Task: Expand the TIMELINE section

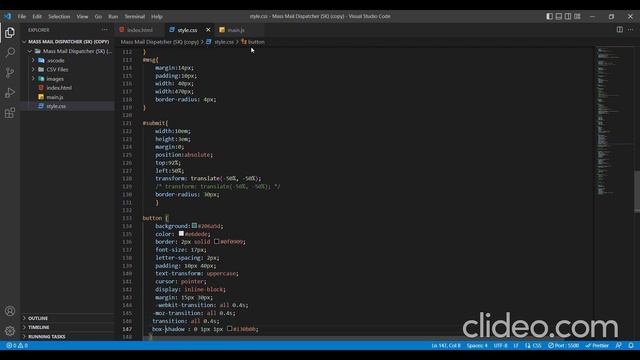Action: (x=39, y=327)
